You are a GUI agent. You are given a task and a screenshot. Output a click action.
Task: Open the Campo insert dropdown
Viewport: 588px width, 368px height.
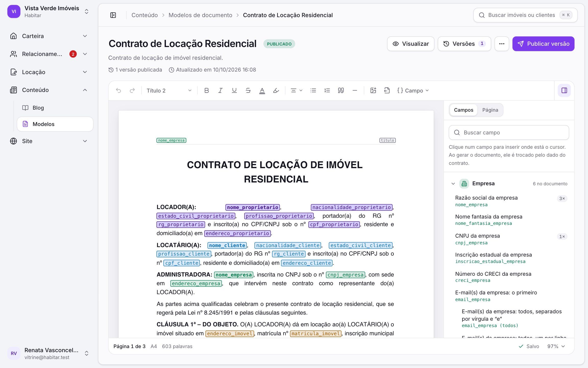413,90
